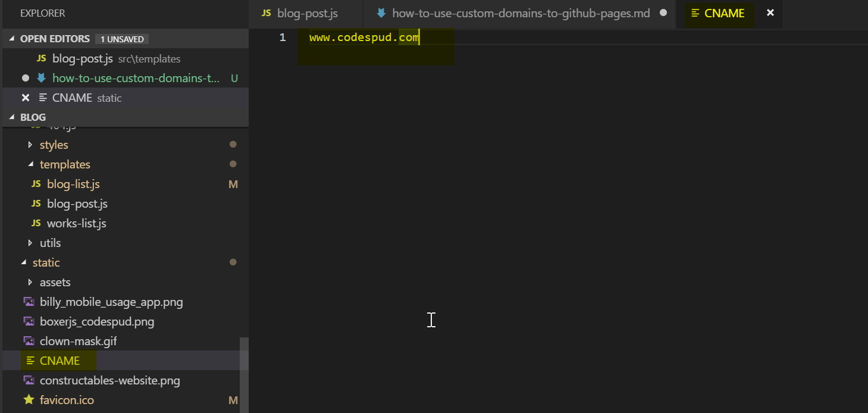Open constructables-website.png
868x413 pixels.
tap(110, 380)
